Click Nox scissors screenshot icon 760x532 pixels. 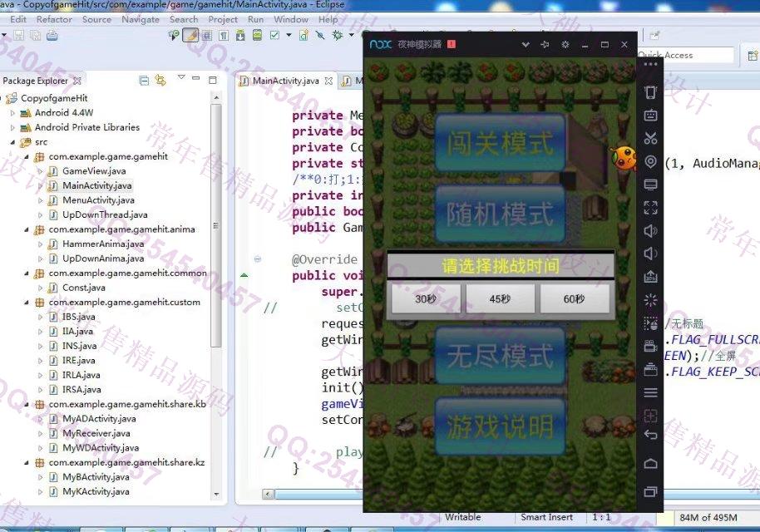point(650,138)
